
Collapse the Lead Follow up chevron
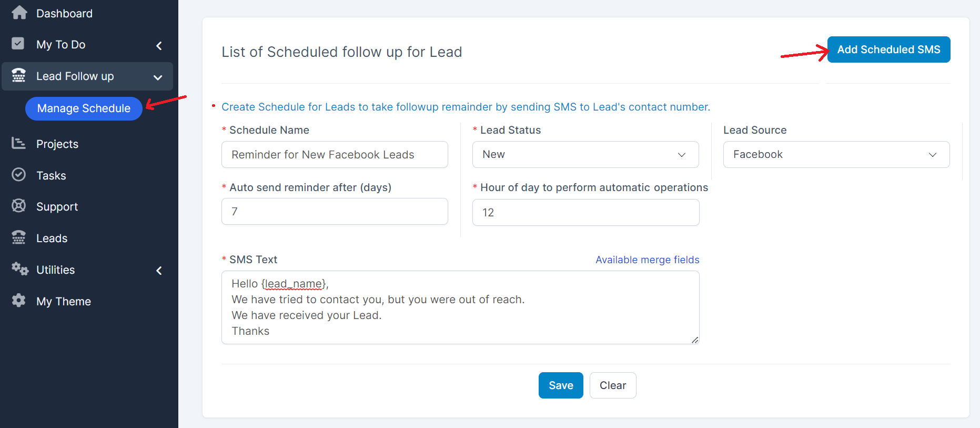pos(157,77)
